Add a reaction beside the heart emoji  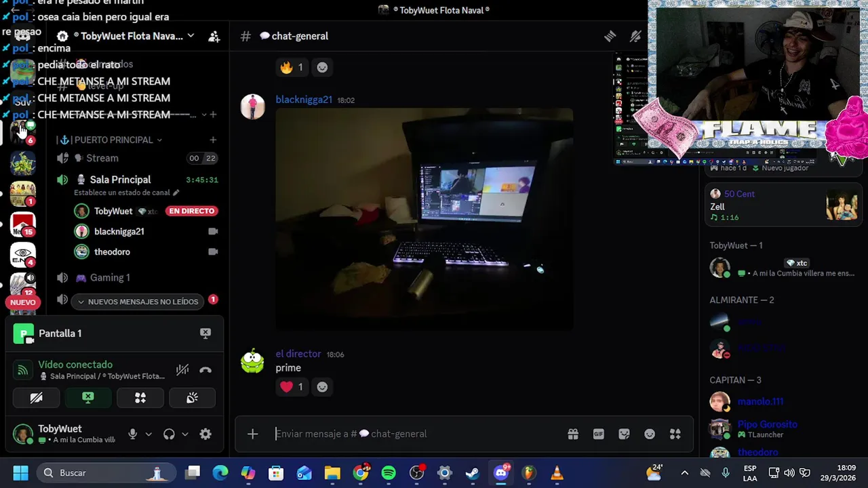[322, 387]
